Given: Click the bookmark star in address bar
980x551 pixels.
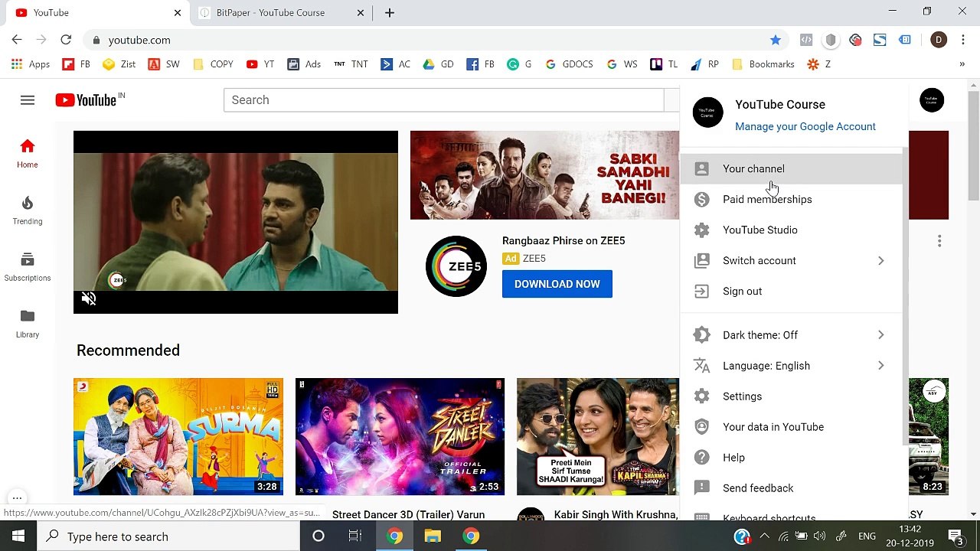Looking at the screenshot, I should pos(776,40).
